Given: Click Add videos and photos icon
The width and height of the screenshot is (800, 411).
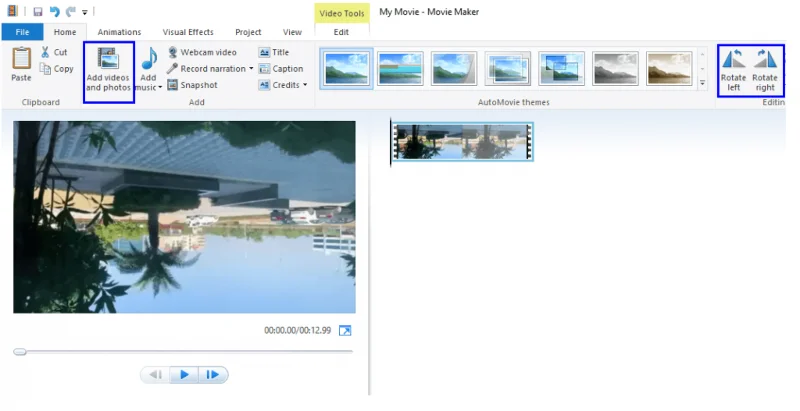Looking at the screenshot, I should click(108, 60).
